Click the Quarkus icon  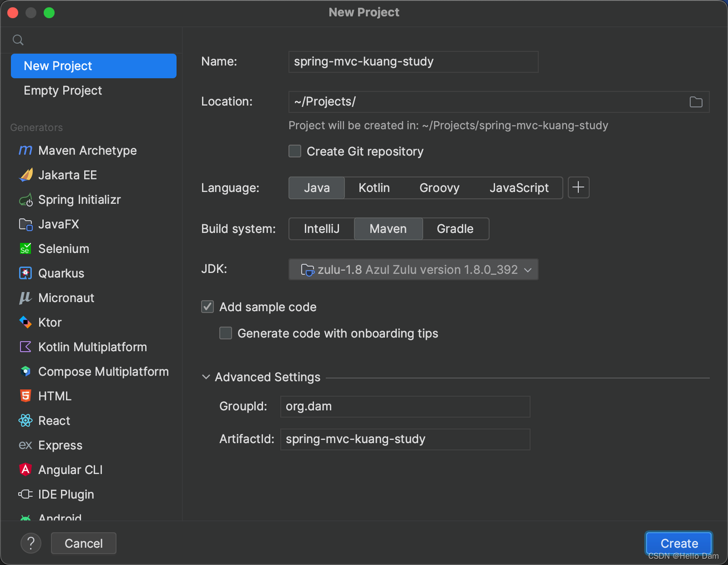pos(26,273)
